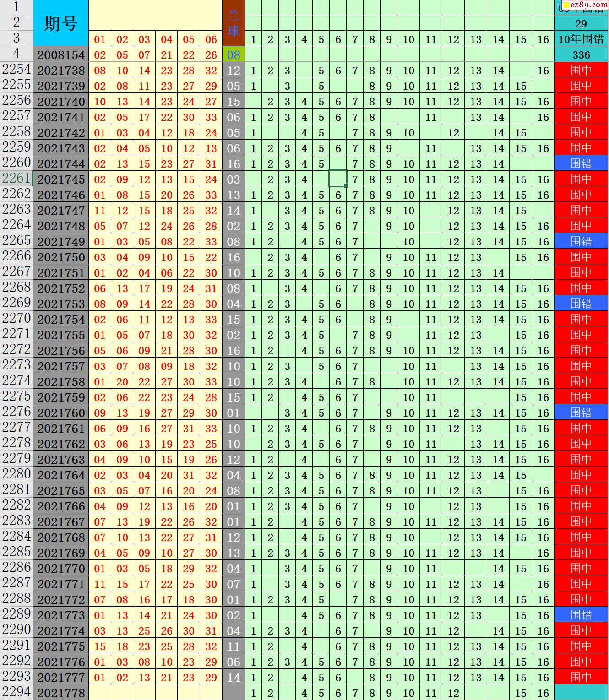609x700 pixels.
Task: Select blue ball 03 in row 2021745
Action: 234,179
